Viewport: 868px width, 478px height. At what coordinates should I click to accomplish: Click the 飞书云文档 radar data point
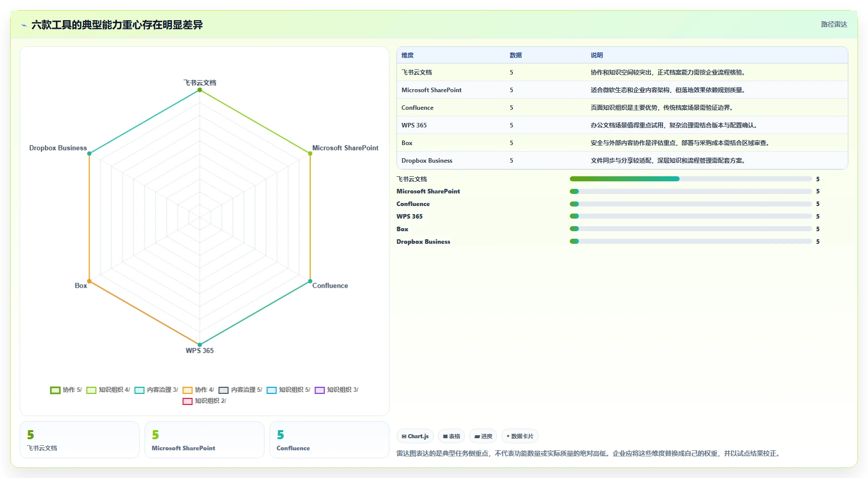(x=199, y=90)
